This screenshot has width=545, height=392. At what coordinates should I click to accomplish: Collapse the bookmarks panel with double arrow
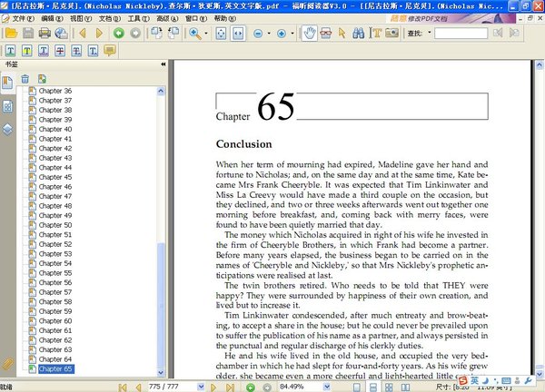point(163,64)
